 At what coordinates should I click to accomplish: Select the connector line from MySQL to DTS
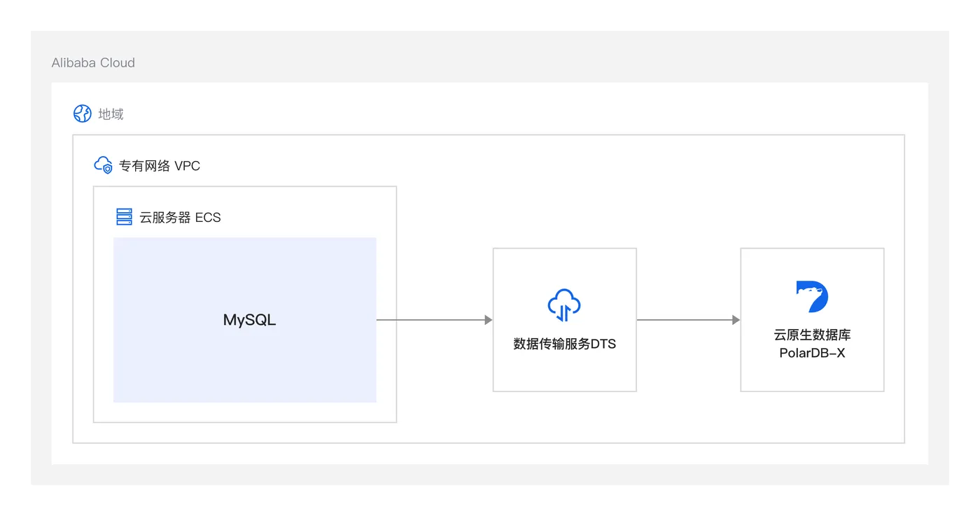430,320
